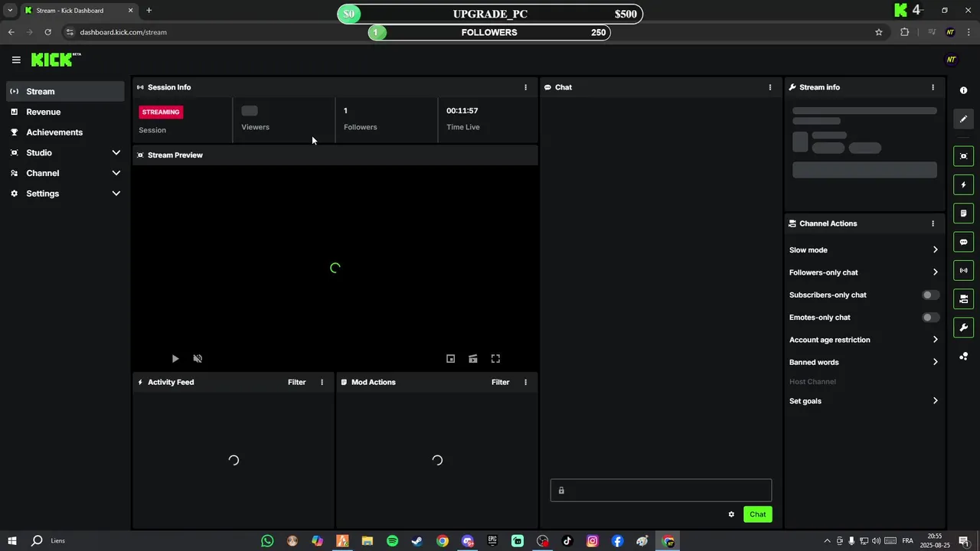Open Spotify from the taskbar
This screenshot has width=980, height=551.
point(392,541)
